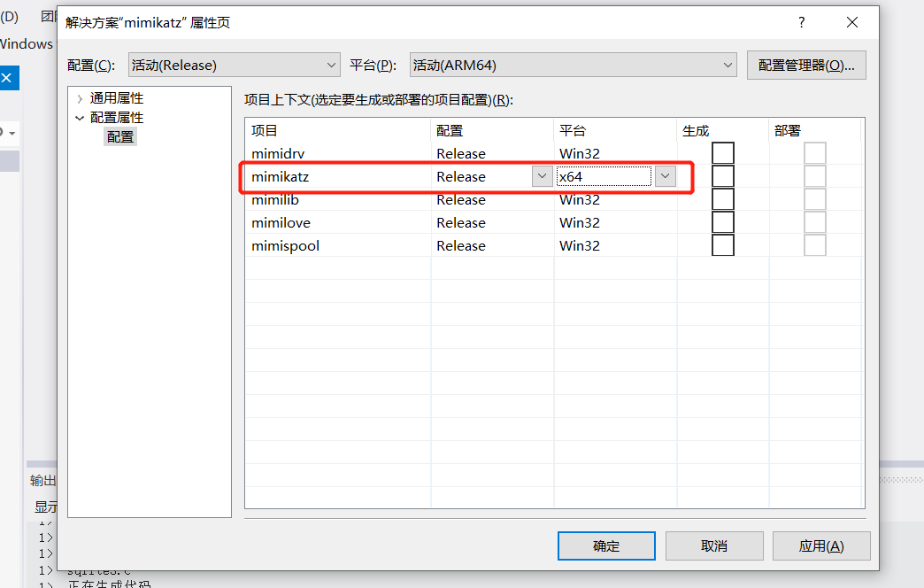Toggle 生成 checkbox for mimilove
Screen dimensions: 924x588
(722, 222)
